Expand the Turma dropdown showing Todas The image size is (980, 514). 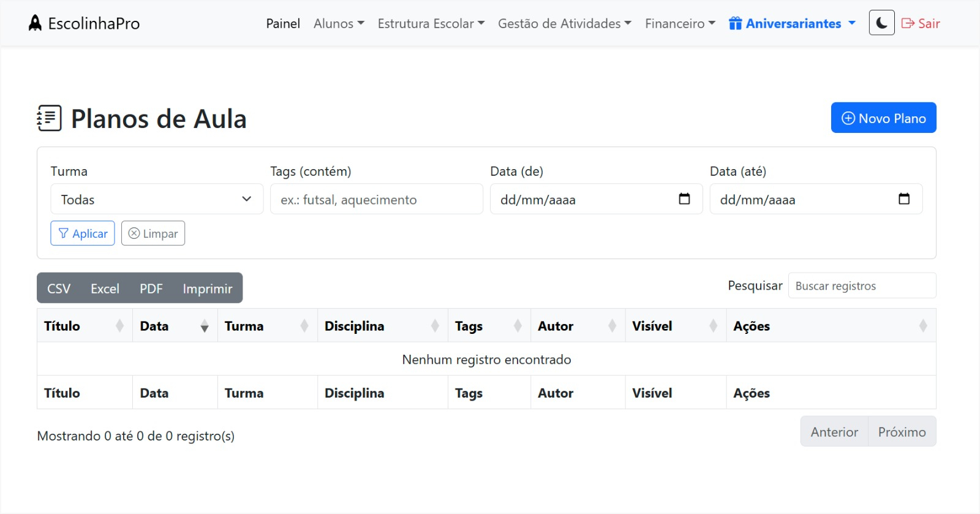pos(157,199)
